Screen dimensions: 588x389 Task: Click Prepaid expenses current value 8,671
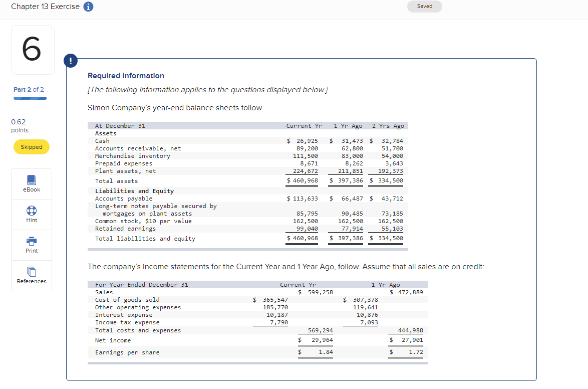click(309, 163)
